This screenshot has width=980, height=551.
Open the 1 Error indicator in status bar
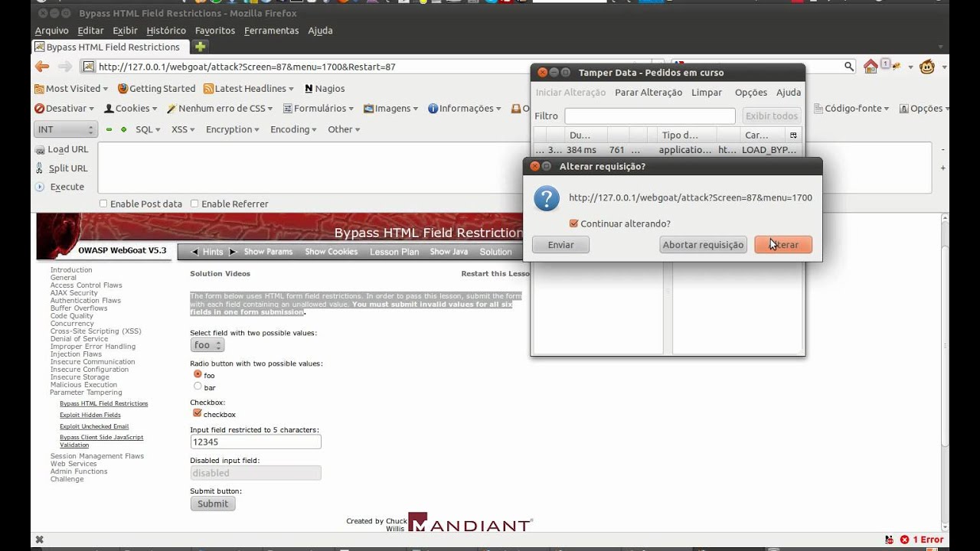[922, 540]
